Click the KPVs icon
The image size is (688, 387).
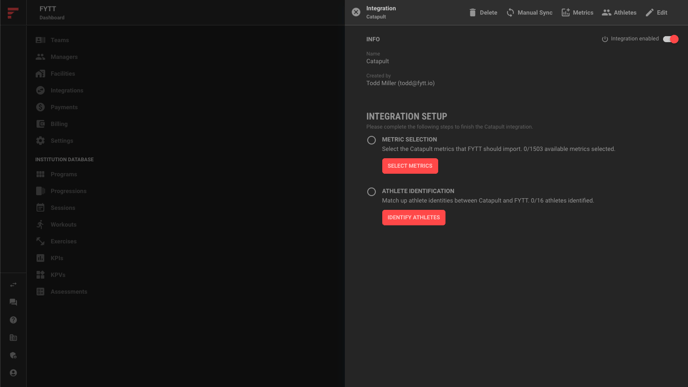pyautogui.click(x=40, y=275)
